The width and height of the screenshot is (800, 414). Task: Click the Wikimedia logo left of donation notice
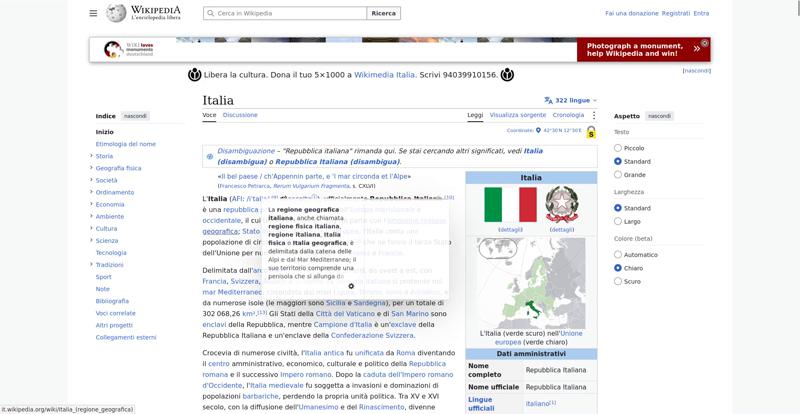(194, 75)
